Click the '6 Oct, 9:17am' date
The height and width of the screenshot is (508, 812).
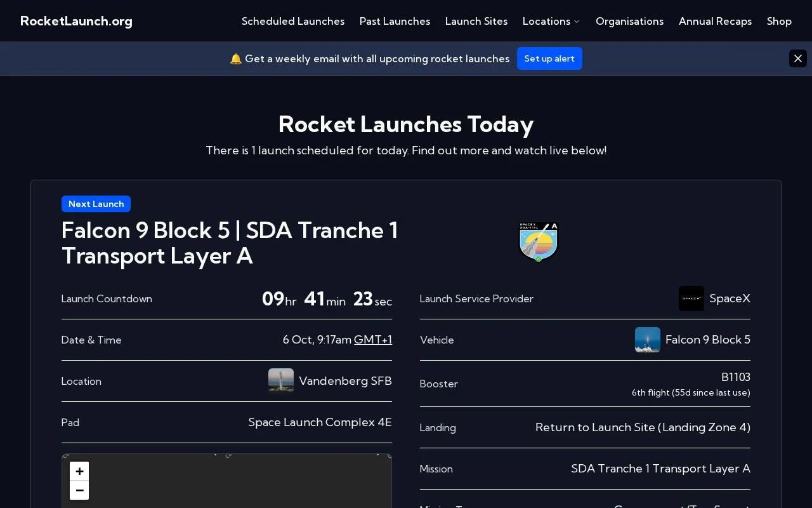click(317, 340)
